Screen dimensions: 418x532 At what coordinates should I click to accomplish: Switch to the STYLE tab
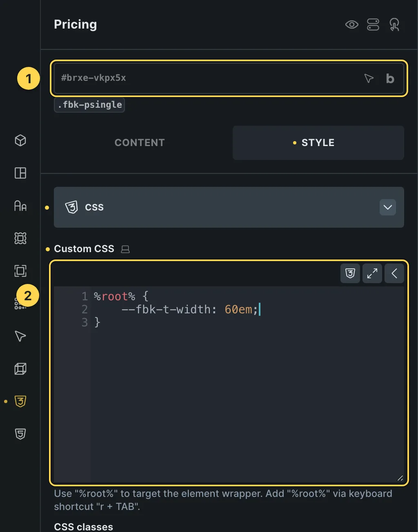(318, 143)
